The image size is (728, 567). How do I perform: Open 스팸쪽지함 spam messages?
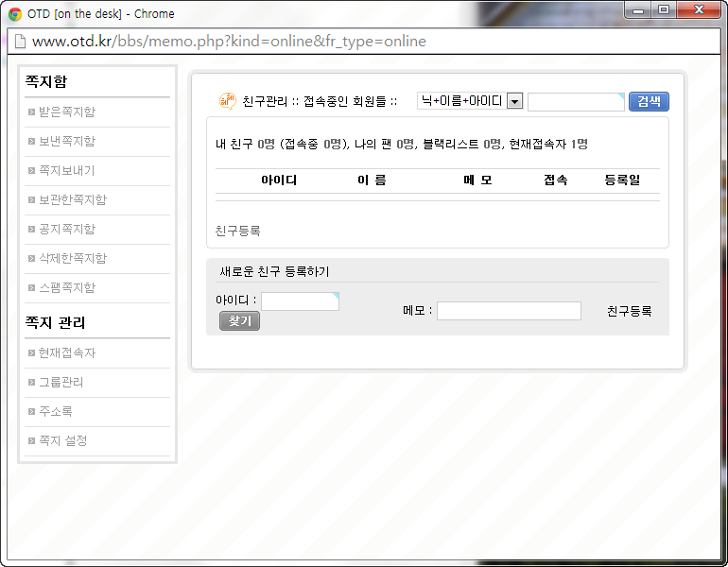67,287
